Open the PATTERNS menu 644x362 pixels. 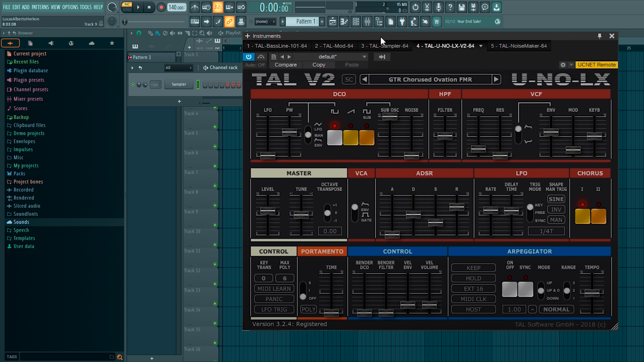[40, 7]
